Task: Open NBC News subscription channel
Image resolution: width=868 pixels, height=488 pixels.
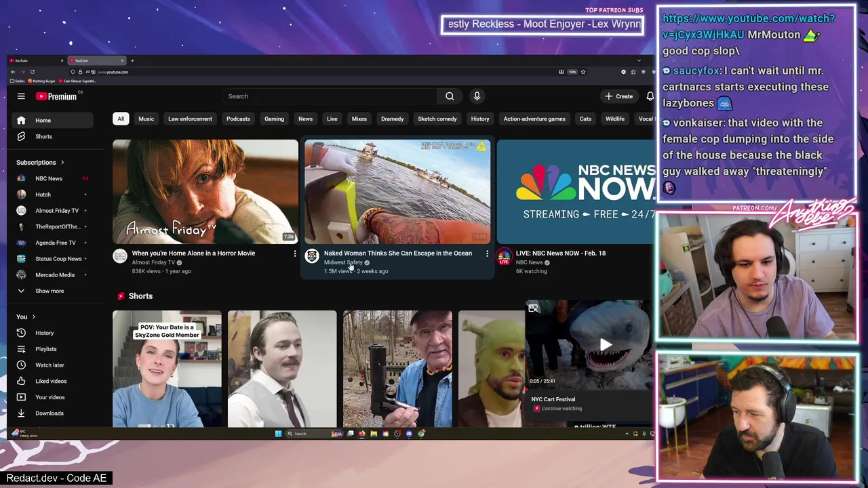Action: tap(52, 178)
